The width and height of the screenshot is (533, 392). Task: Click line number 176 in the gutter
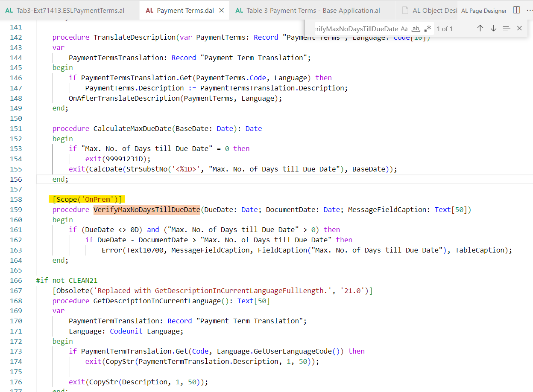click(15, 382)
